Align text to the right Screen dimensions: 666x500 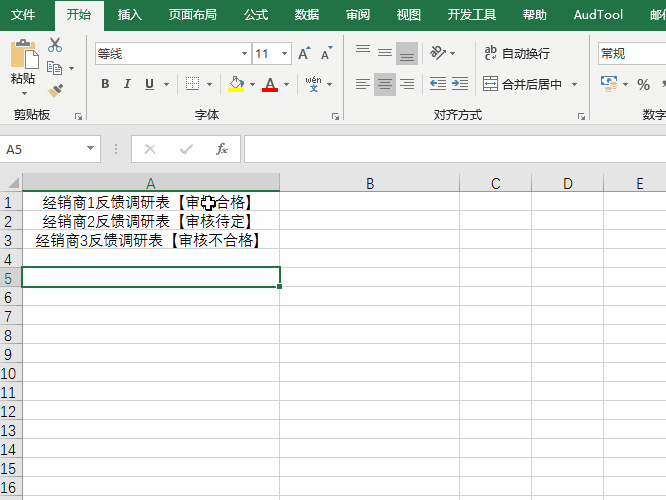(407, 84)
